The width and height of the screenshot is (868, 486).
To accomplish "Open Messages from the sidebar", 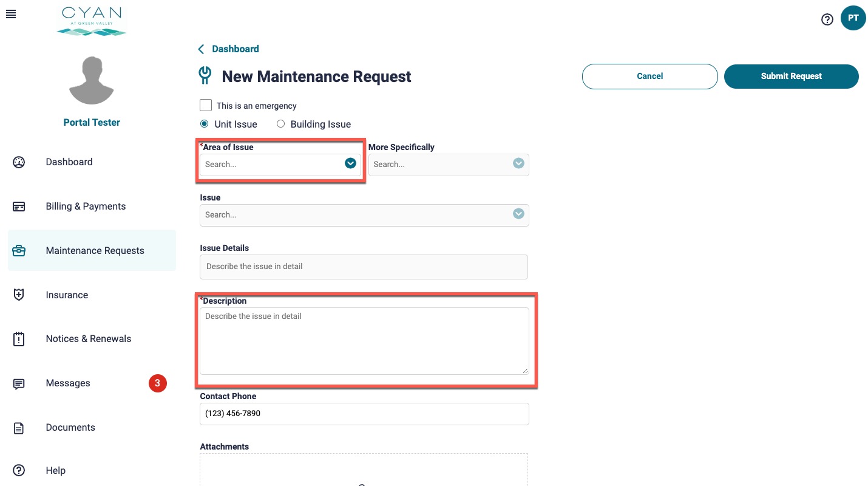I will click(68, 383).
